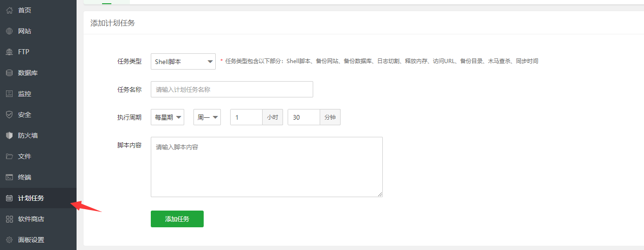Select 计划任务 in the sidebar menu
Screen dimensions: 644x250
[31, 198]
